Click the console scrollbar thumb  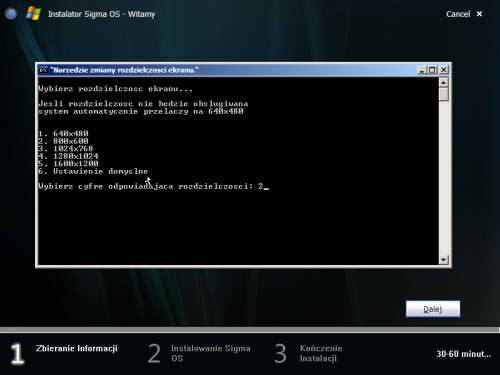[444, 94]
